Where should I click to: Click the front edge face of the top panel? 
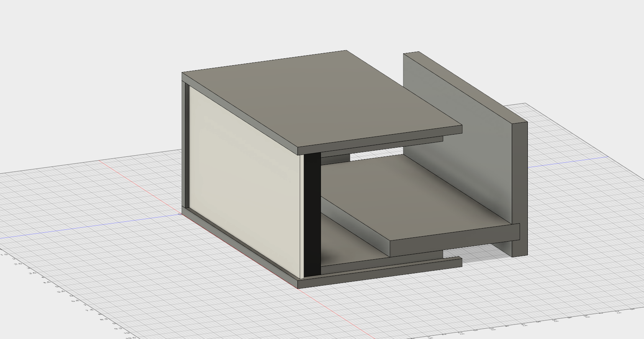coord(379,140)
